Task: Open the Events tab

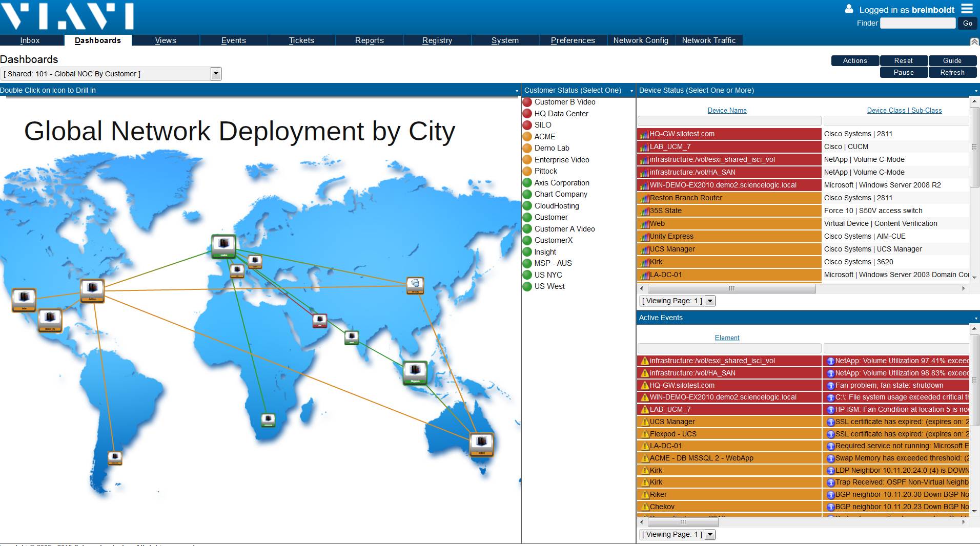Action: [233, 40]
